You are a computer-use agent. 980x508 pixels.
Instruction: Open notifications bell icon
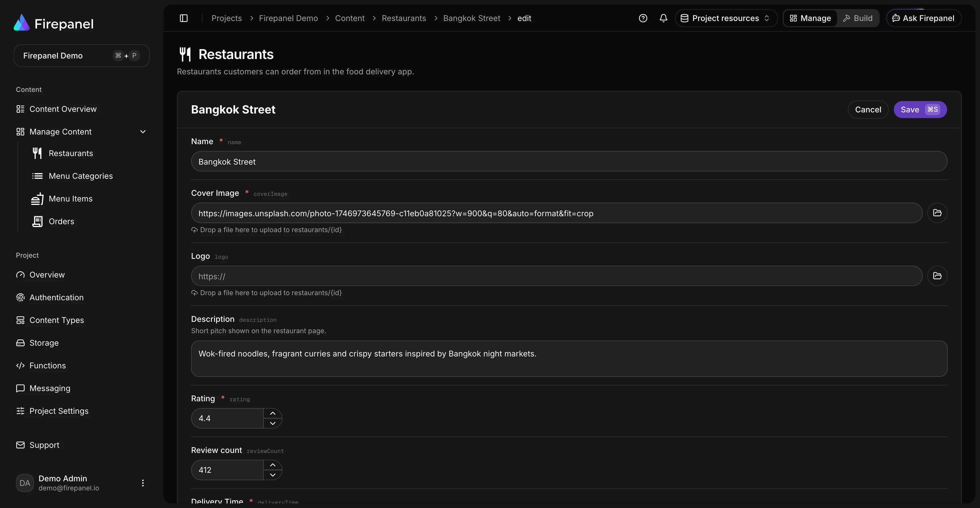click(x=664, y=18)
